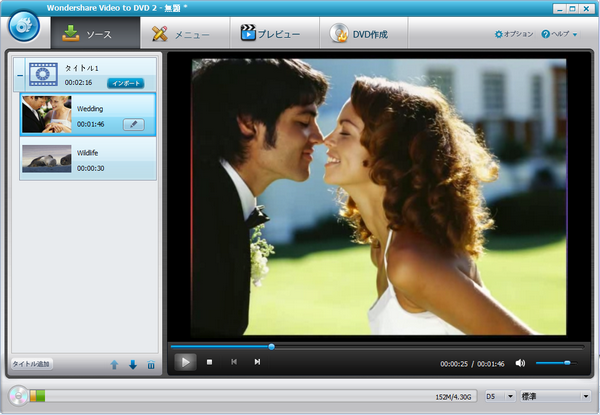The image size is (600, 415).
Task: Maximize the Wondershare window
Action: tap(573, 8)
